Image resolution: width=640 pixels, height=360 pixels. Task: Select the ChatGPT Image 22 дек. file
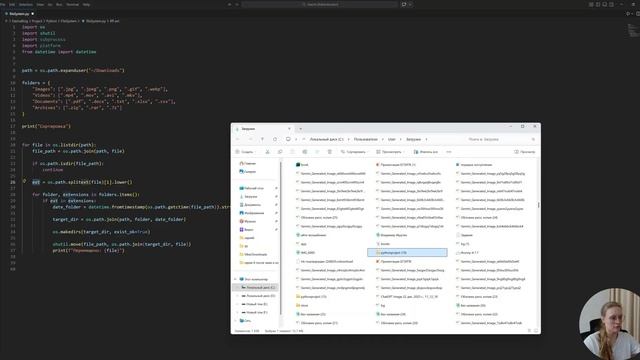407,297
